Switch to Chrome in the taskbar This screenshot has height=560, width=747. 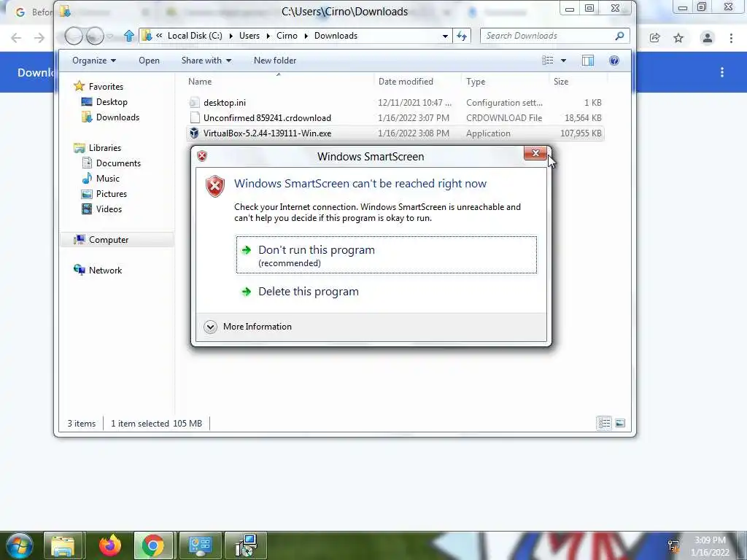click(153, 545)
